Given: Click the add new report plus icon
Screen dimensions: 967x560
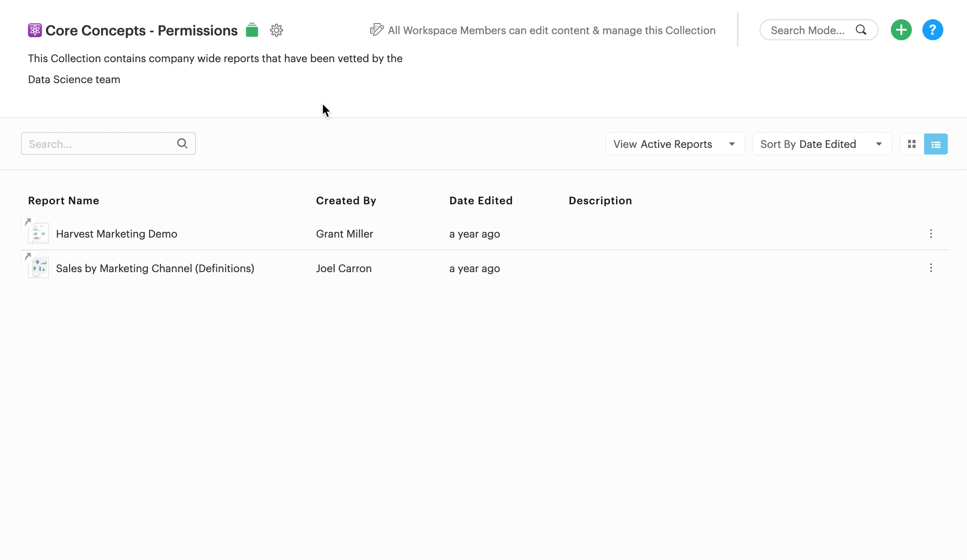Looking at the screenshot, I should [x=900, y=30].
